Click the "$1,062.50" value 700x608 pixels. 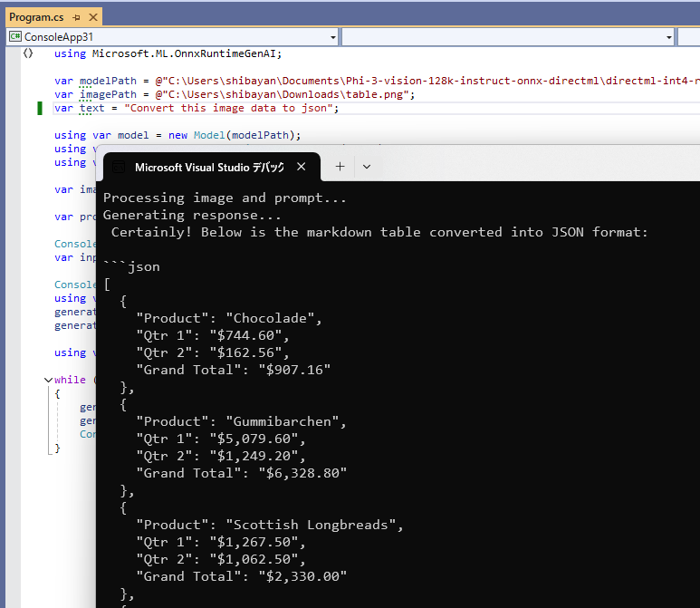254,559
